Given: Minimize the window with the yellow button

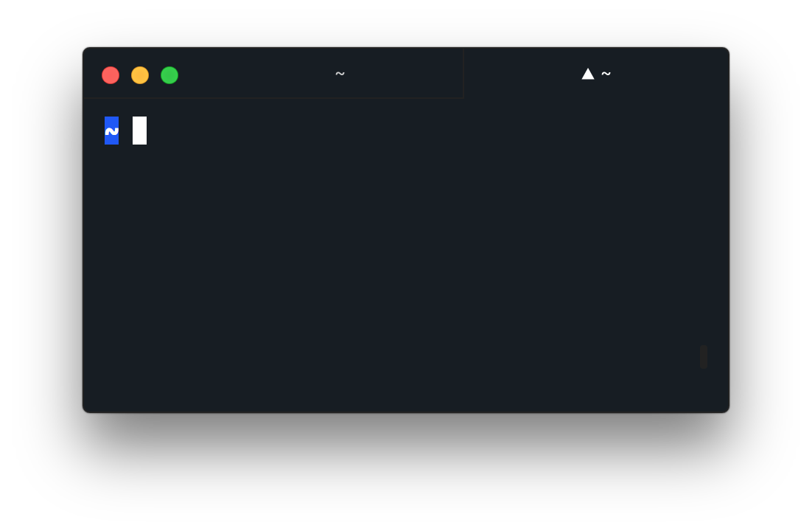Looking at the screenshot, I should [x=140, y=75].
